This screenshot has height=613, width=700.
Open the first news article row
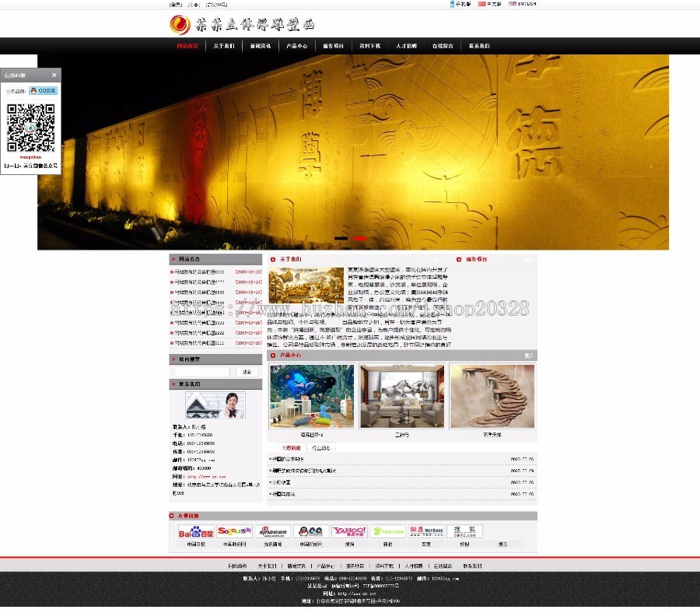(x=402, y=459)
